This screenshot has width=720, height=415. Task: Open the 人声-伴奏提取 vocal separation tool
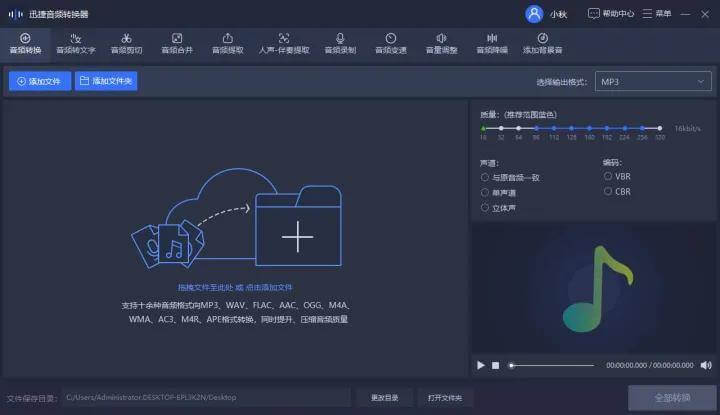click(284, 44)
